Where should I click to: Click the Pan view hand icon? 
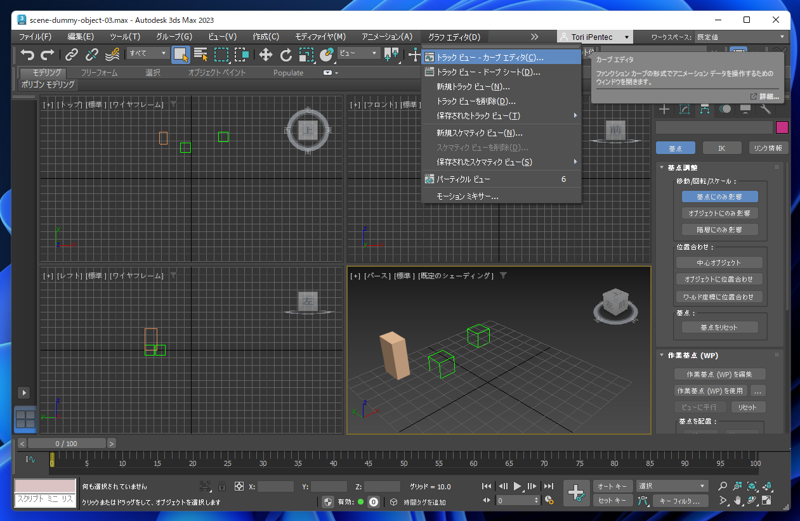(x=737, y=501)
